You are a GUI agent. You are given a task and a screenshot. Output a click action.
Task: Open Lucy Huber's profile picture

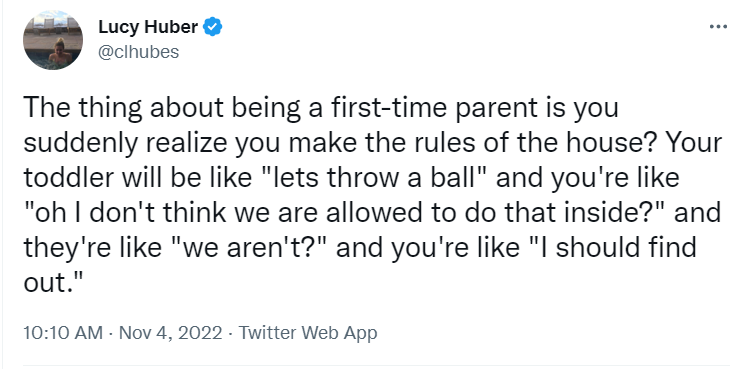coord(53,40)
